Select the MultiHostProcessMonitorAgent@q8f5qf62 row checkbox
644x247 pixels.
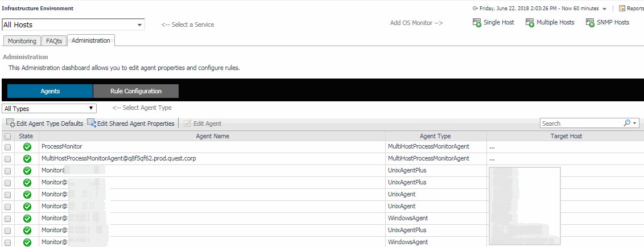pos(7,159)
